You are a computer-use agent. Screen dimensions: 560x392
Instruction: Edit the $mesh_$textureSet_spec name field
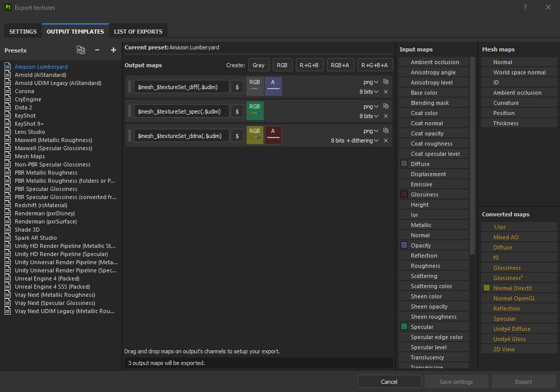[x=181, y=111]
